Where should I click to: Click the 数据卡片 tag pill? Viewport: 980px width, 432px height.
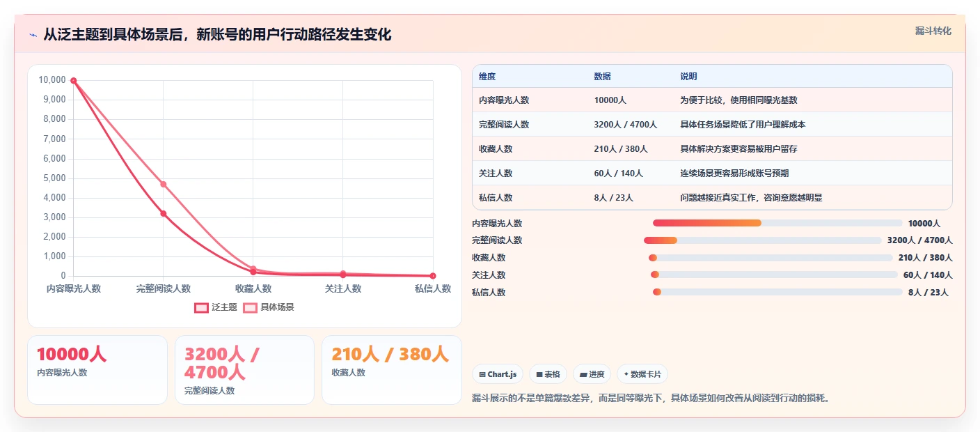coord(642,374)
